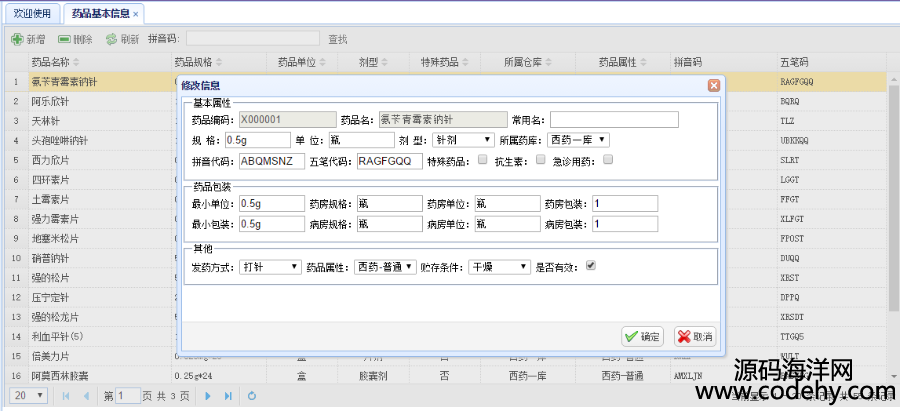Confirm changes with the 确定 button
This screenshot has width=900, height=411.
[642, 336]
